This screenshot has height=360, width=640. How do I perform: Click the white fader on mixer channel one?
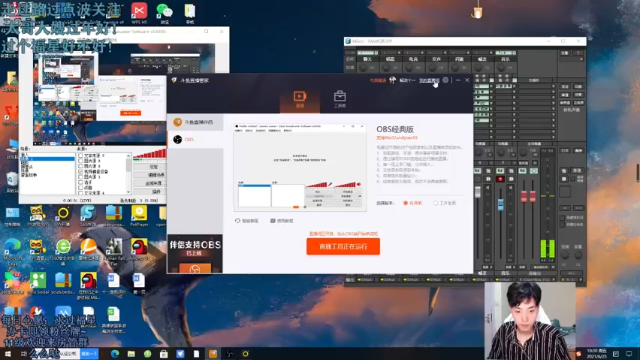point(478,193)
